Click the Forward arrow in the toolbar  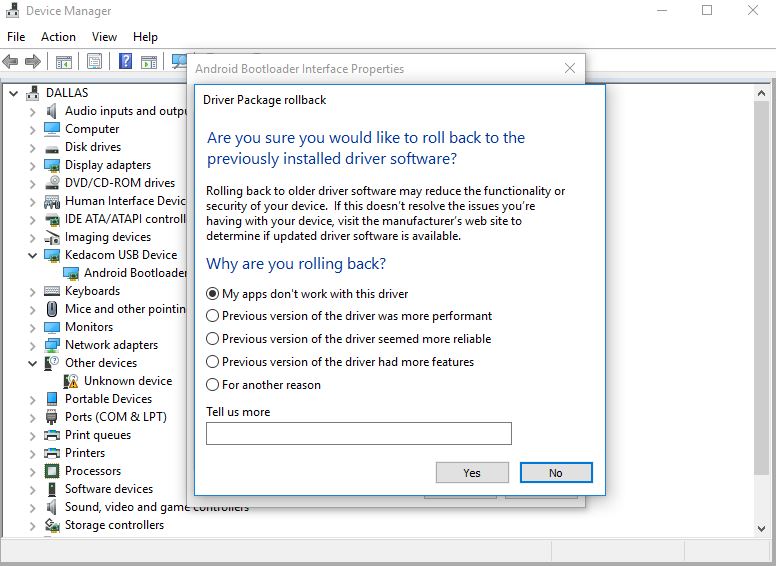coord(33,62)
